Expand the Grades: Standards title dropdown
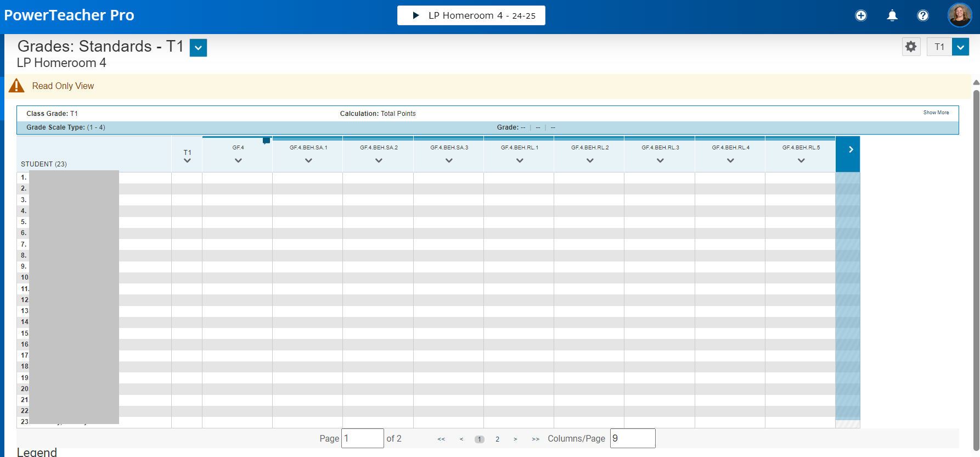This screenshot has width=980, height=457. tap(198, 48)
